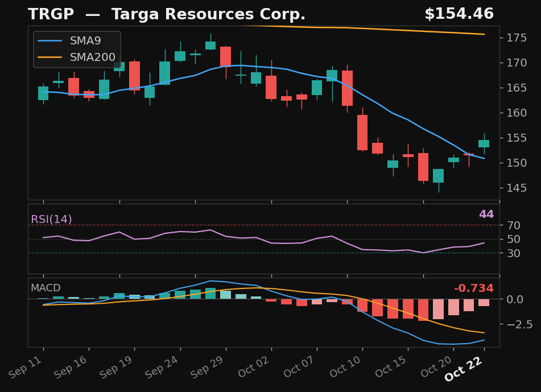Click the $154.46 last price value
This screenshot has width=541, height=392.
point(459,14)
